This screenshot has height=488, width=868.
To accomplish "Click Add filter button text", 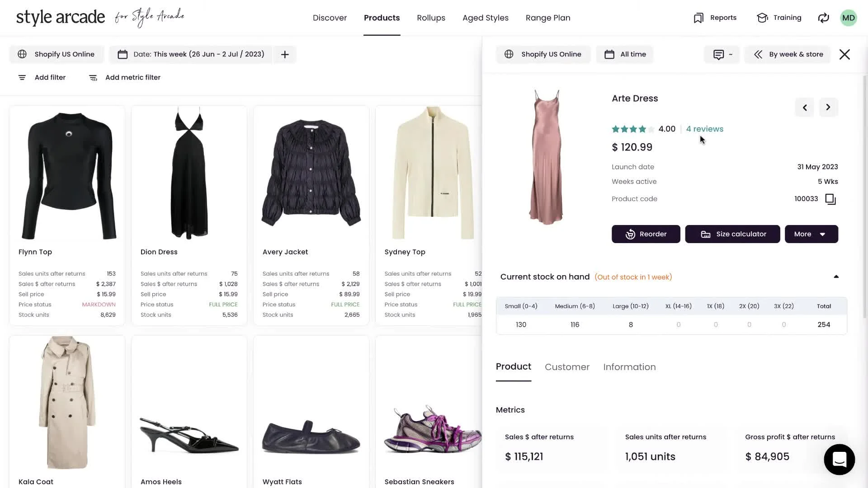I will point(50,78).
